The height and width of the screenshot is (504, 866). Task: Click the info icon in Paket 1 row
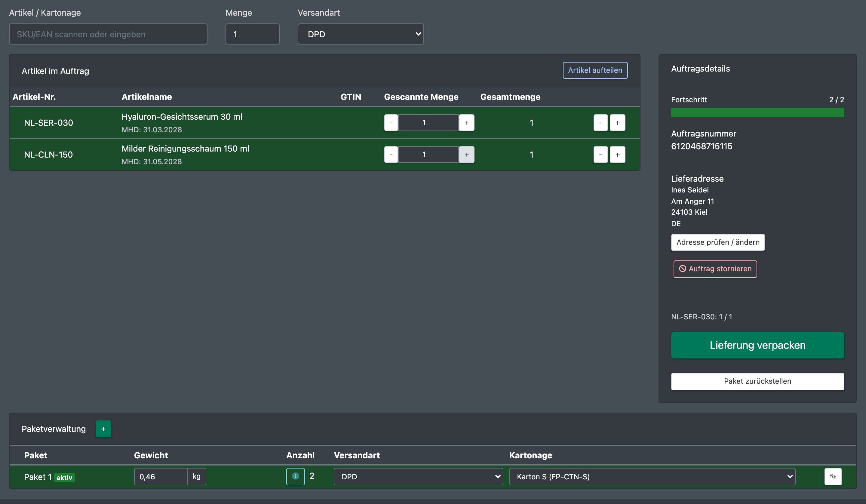click(x=295, y=476)
